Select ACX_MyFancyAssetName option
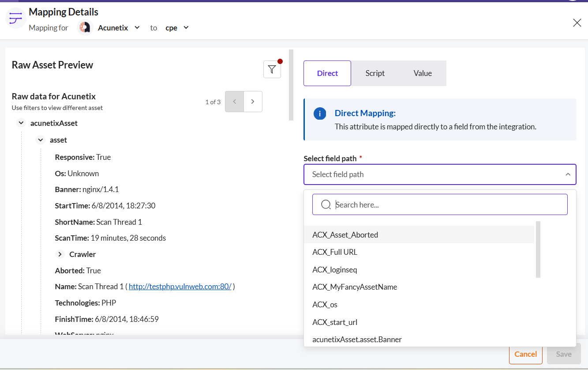The image size is (588, 370). [x=419, y=287]
